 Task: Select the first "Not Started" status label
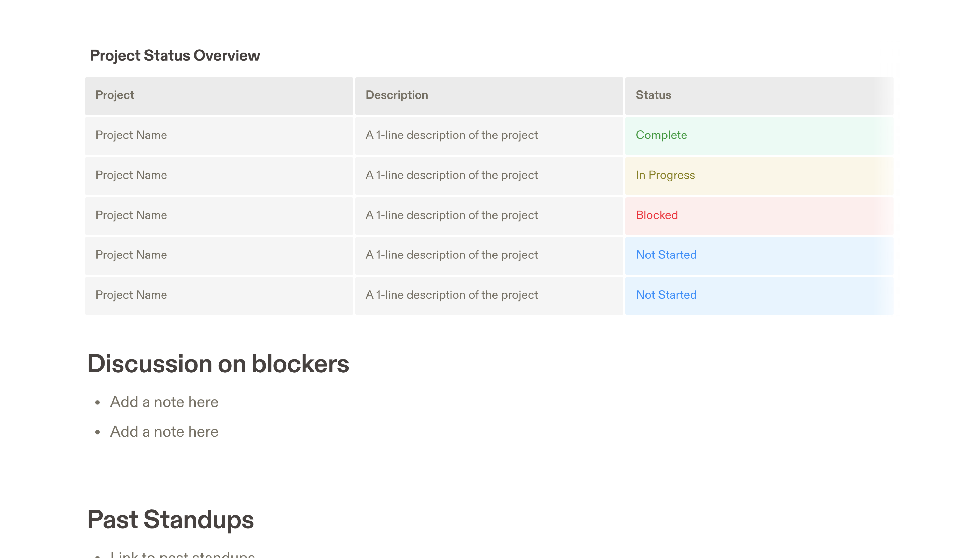click(666, 255)
